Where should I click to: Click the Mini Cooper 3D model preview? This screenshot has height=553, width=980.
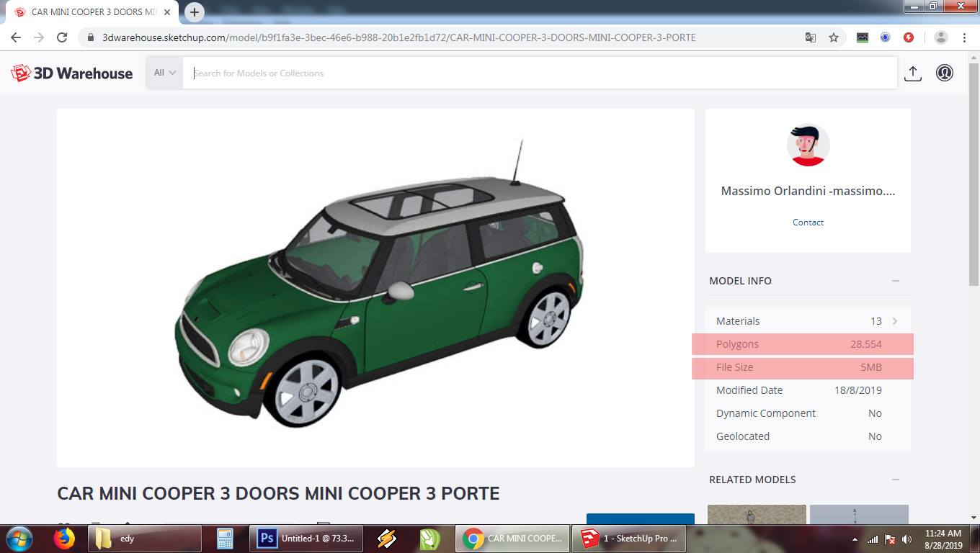click(x=375, y=288)
